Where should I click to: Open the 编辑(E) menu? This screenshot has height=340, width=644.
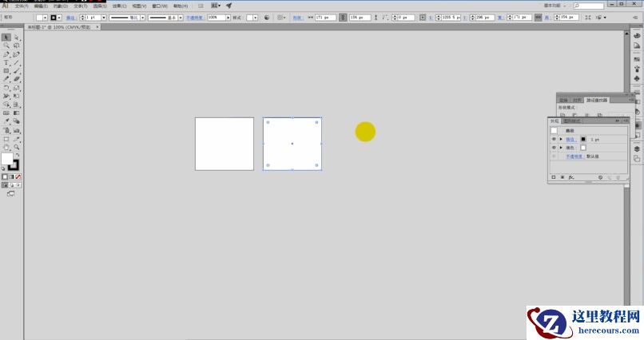(41, 6)
